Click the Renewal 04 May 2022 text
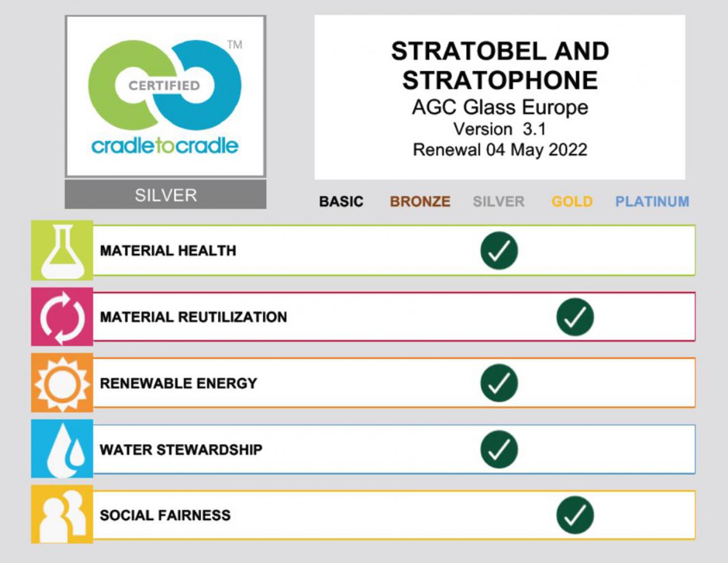 pyautogui.click(x=500, y=150)
